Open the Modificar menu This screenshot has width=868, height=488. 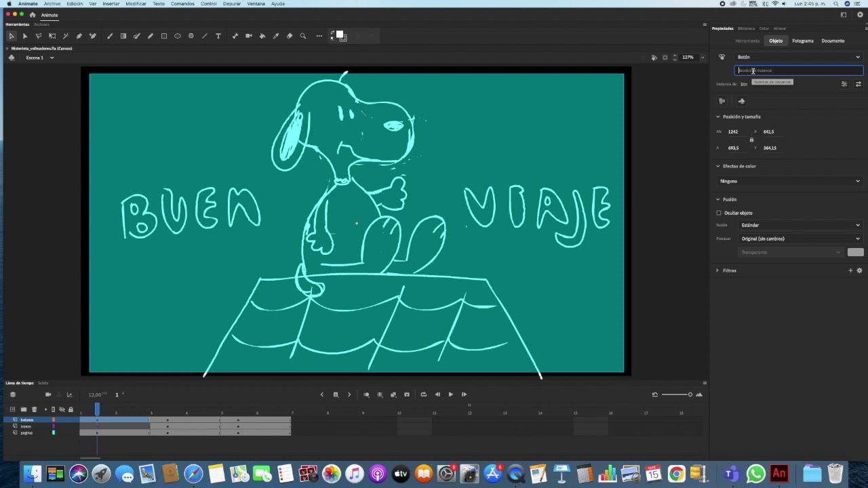(136, 3)
